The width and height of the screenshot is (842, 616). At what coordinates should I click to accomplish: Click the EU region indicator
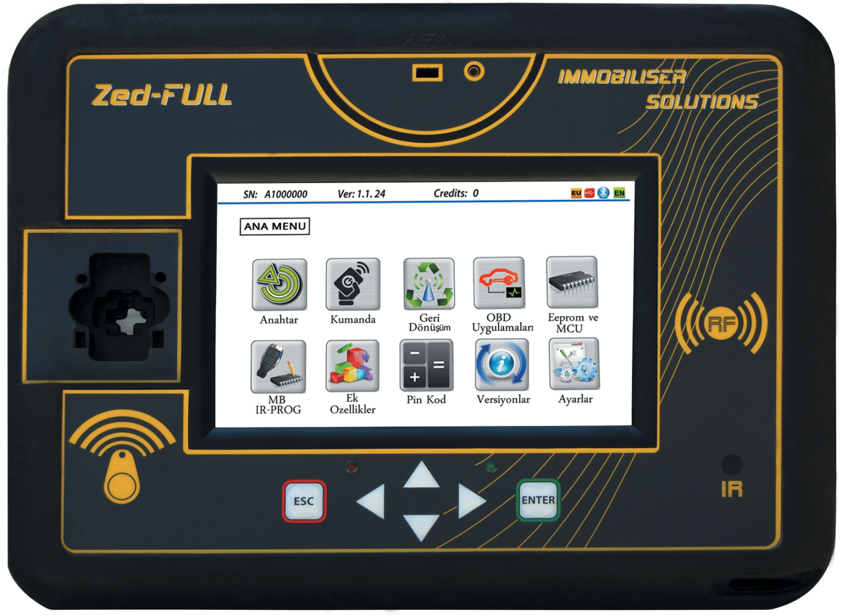pos(576,193)
